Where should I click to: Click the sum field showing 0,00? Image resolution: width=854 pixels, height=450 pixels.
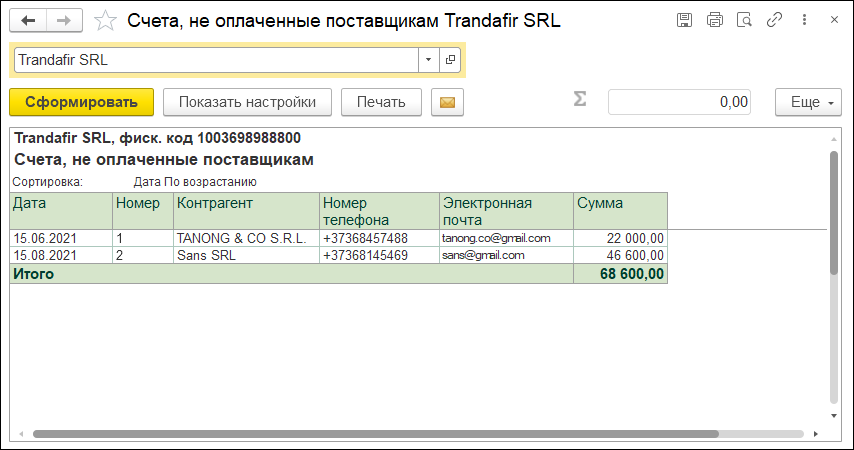679,102
